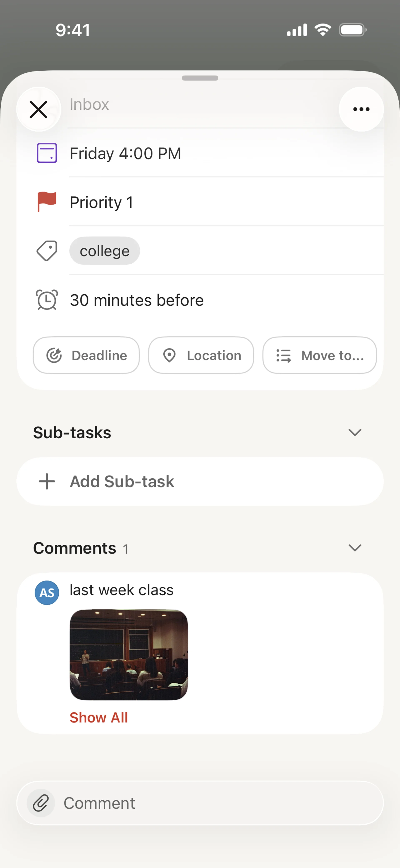Select the Friday 4:00 PM date row

point(125,153)
